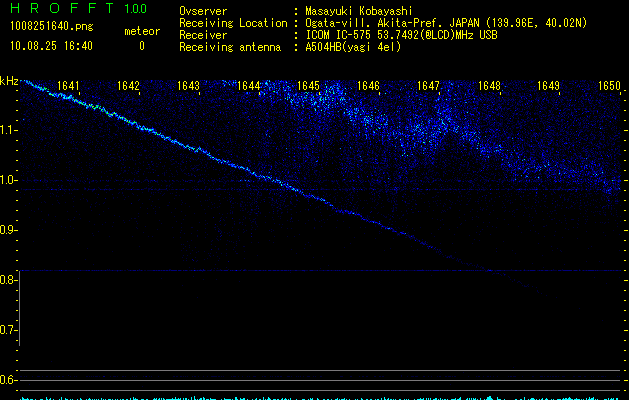Select the filename 1008251640.png
This screenshot has width=629, height=400.
click(x=52, y=26)
